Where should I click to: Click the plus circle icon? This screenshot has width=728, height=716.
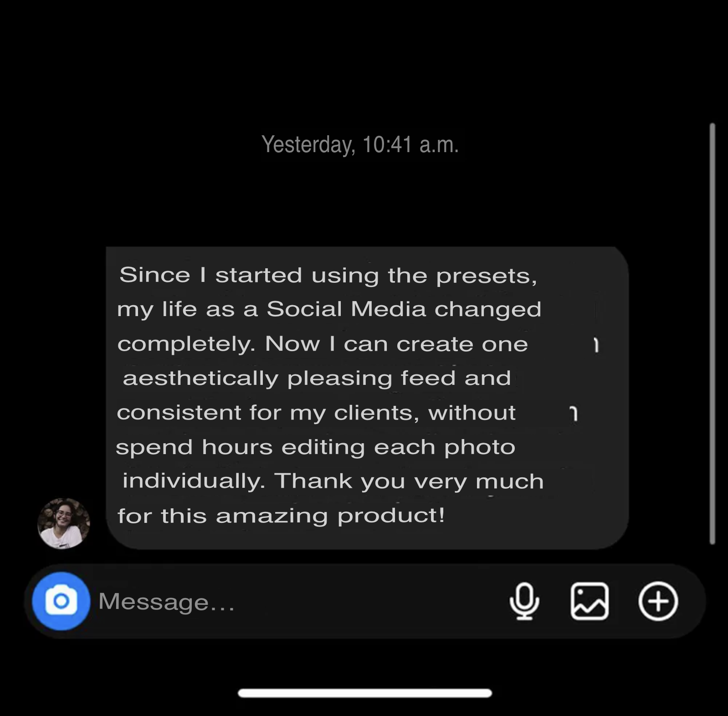658,601
